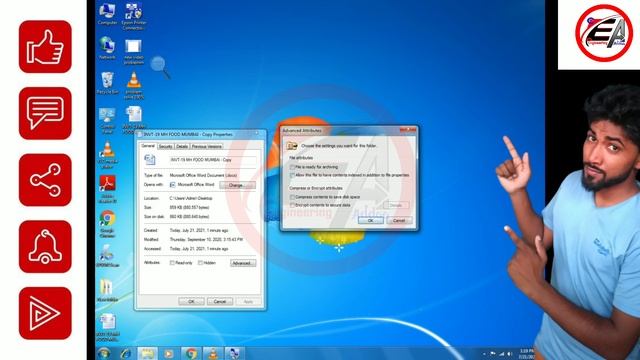The image size is (640, 360).
Task: Enable Compress contents to save disk space
Action: (292, 197)
